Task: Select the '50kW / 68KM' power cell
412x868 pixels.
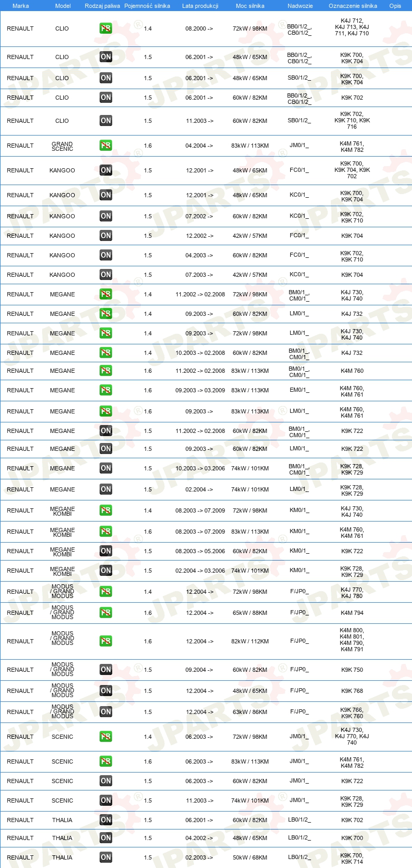Action: 250,857
